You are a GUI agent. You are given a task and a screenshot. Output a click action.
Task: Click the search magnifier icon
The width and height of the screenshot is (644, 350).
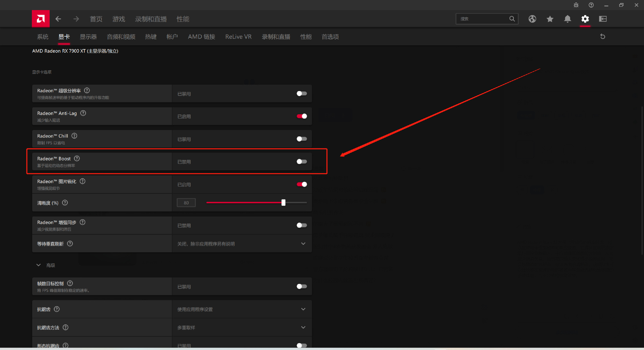coord(512,19)
